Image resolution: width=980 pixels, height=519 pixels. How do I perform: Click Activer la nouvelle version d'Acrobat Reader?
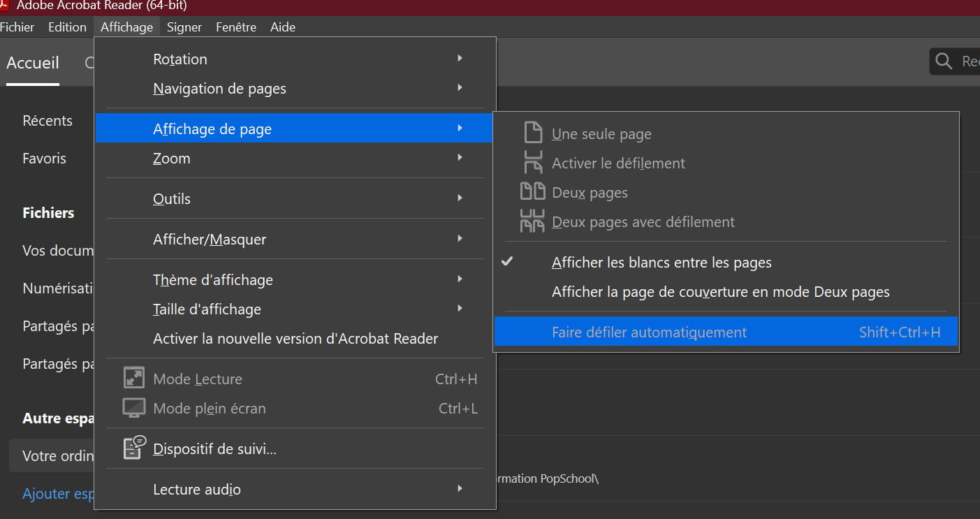point(295,339)
